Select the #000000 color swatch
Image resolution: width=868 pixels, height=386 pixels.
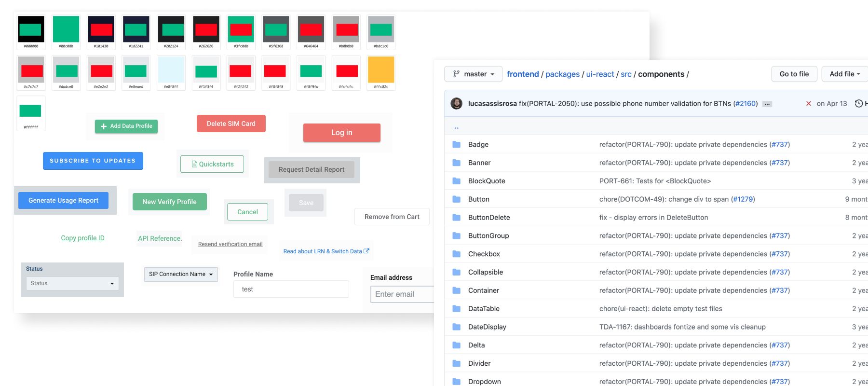pyautogui.click(x=31, y=33)
